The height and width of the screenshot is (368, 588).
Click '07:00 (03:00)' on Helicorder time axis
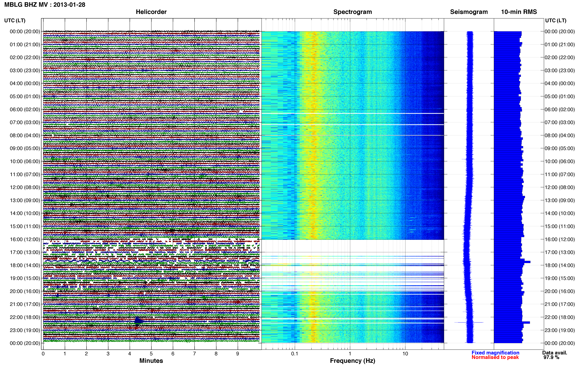point(25,122)
